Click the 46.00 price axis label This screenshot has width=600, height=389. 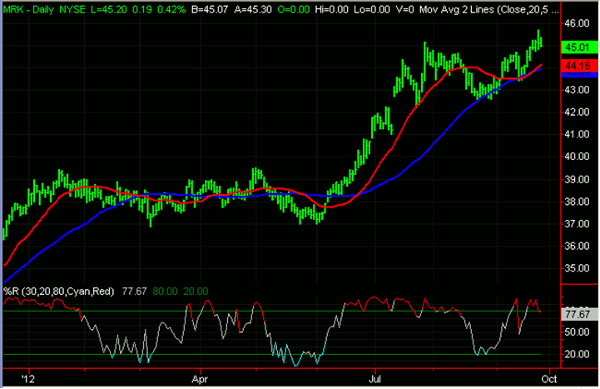coord(577,24)
